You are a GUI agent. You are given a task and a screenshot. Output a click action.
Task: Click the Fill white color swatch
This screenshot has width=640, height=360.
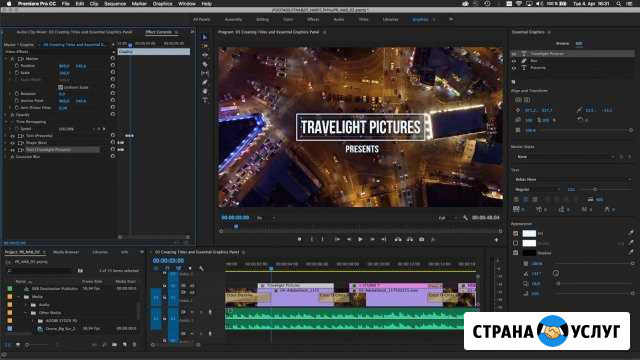(x=529, y=233)
